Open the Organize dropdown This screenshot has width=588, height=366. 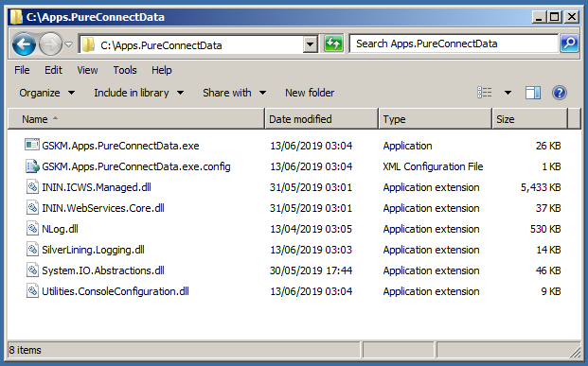point(47,93)
